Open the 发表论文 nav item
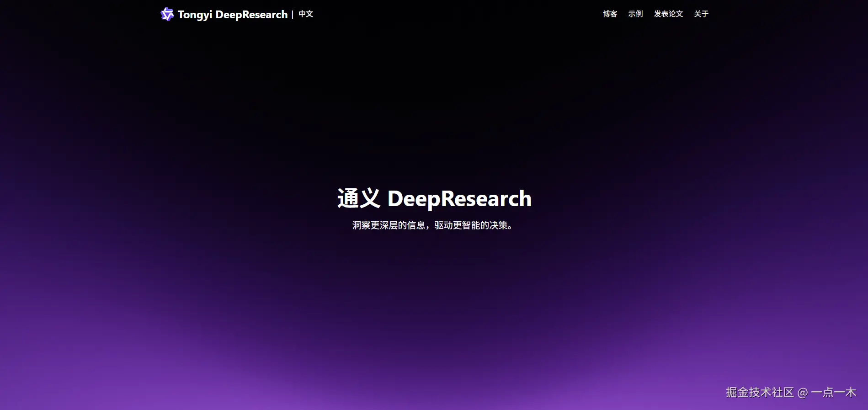Screen dimensions: 868x410 668,14
